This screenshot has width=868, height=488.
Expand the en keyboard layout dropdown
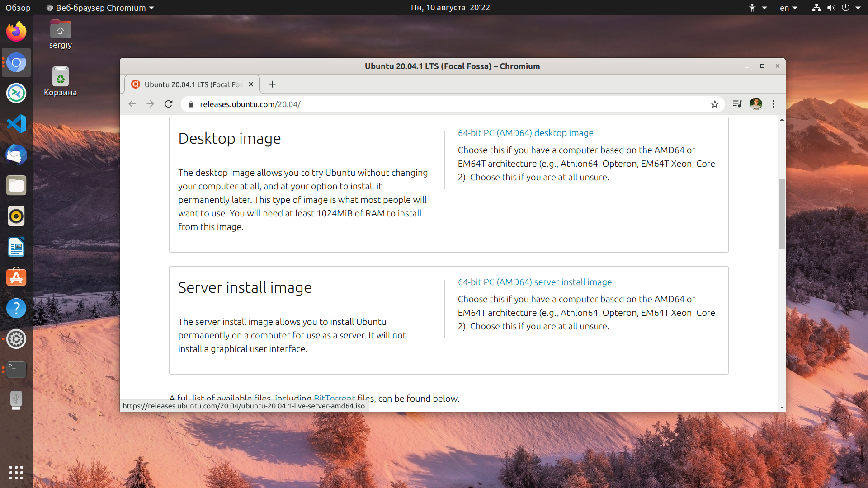tap(789, 8)
